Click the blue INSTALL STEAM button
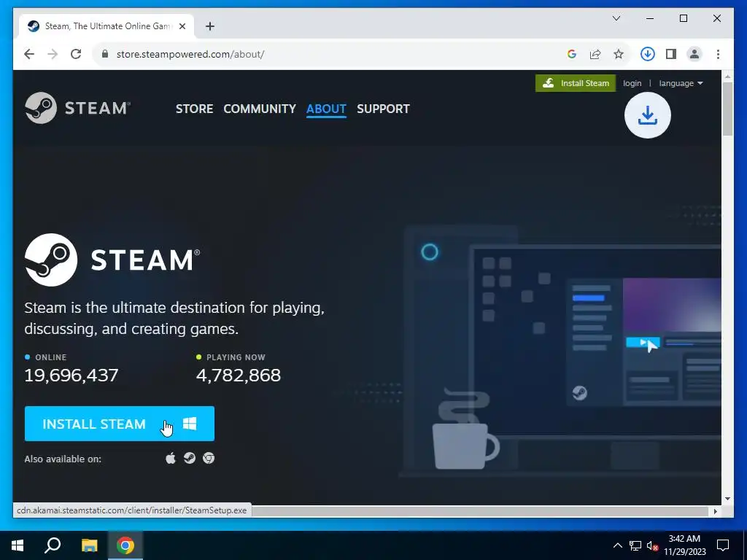 tap(120, 424)
